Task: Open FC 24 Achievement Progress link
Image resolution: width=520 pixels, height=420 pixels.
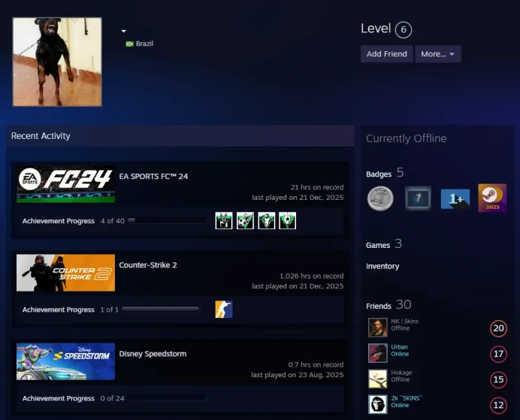Action: 59,221
